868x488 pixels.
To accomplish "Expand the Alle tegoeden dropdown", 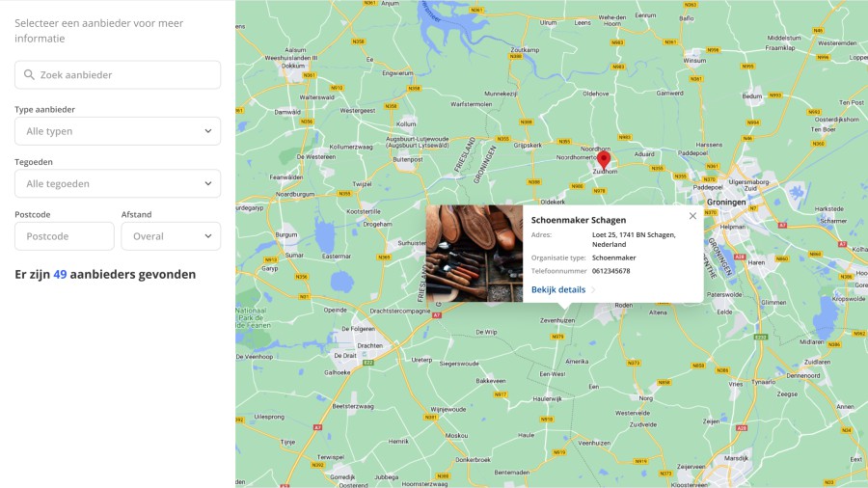I will pyautogui.click(x=118, y=183).
